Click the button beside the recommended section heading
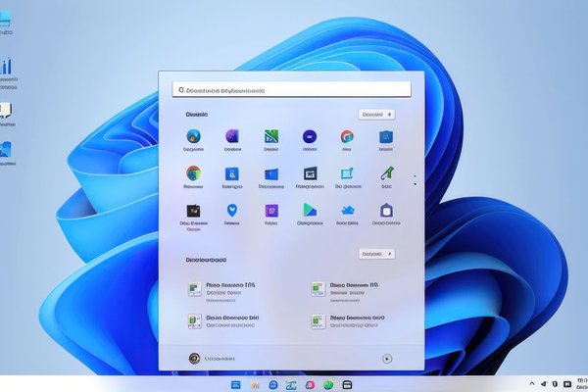 [x=376, y=254]
